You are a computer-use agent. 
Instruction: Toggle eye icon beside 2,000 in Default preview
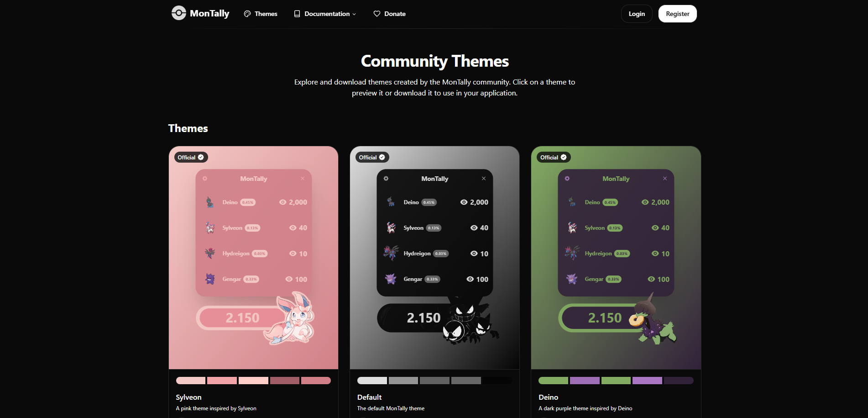[464, 202]
